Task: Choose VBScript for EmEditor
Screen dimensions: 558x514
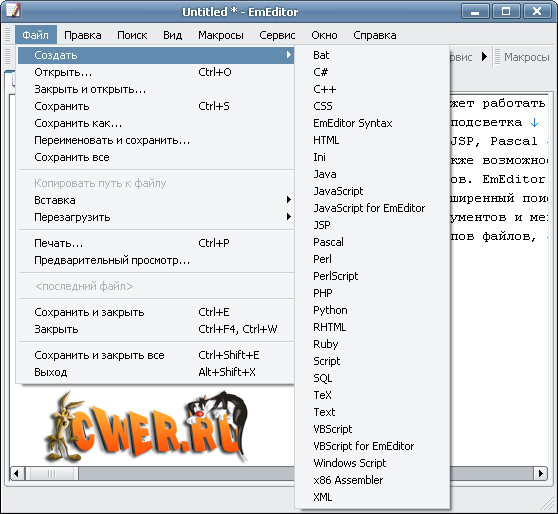Action: pos(372,446)
